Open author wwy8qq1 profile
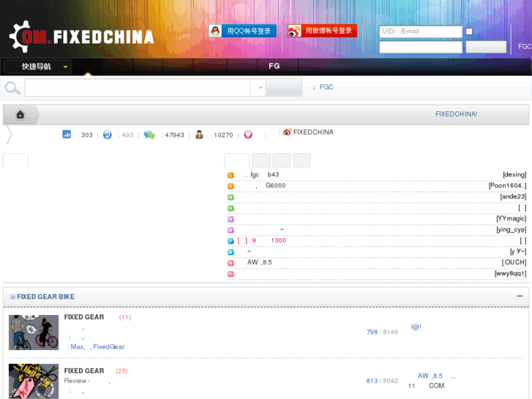This screenshot has width=532, height=399. 511,273
